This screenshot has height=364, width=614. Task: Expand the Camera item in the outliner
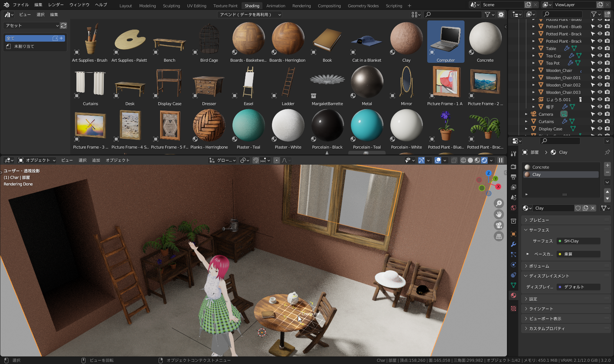pos(526,114)
